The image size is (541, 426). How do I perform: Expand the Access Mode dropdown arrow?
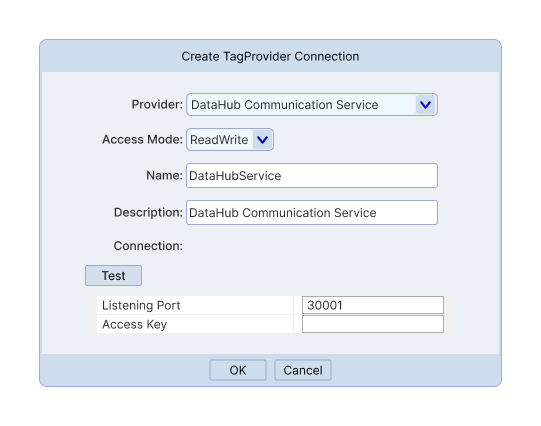click(x=262, y=140)
